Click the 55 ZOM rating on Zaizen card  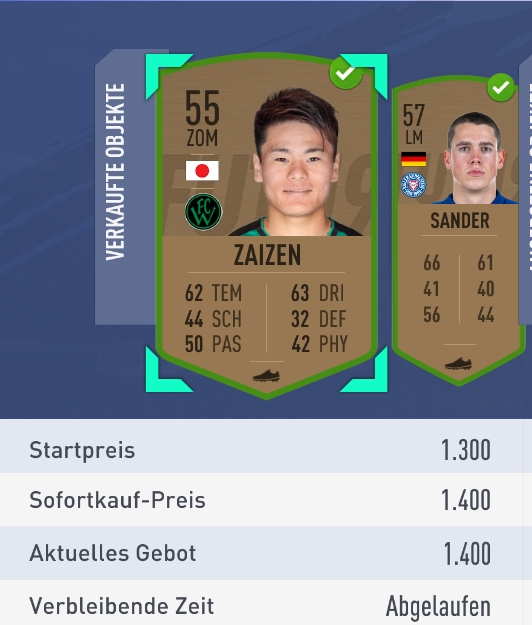pos(202,118)
